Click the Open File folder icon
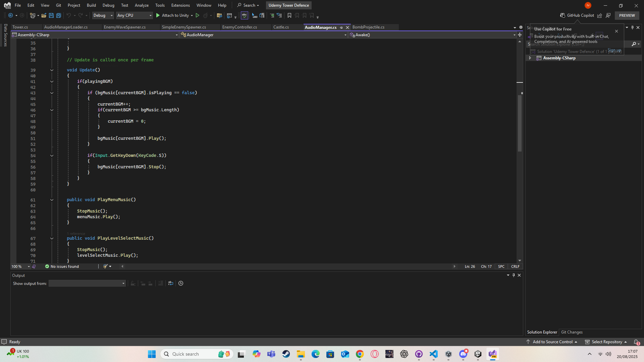Screen dimensions: 644x362 [44, 15]
